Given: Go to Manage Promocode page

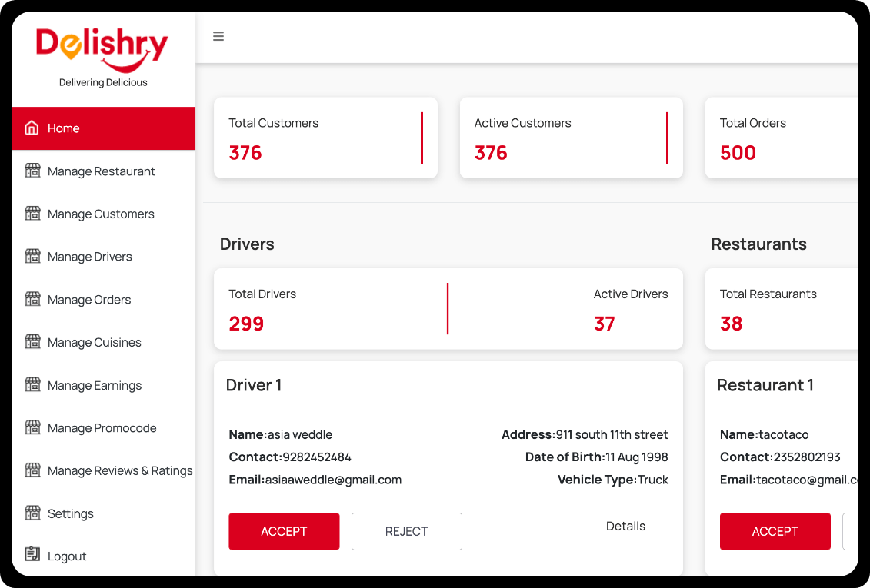Looking at the screenshot, I should 102,428.
